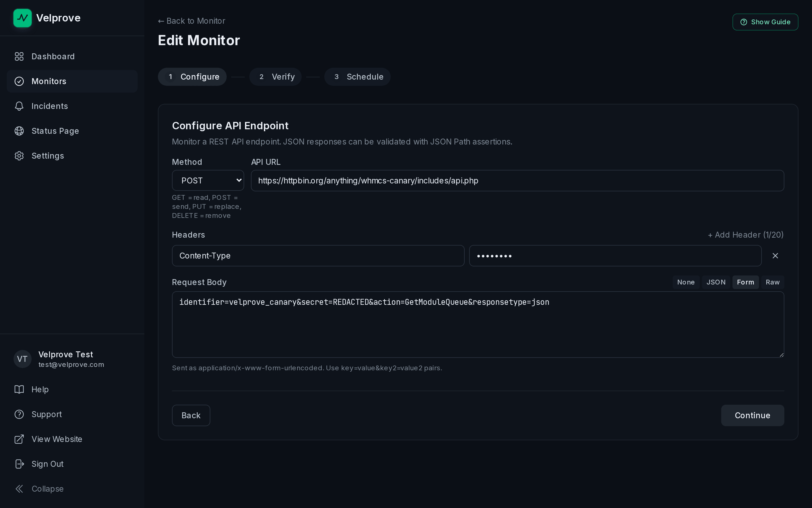Go to step 3 Schedule
Screen dimensions: 812x508
[x=357, y=76]
